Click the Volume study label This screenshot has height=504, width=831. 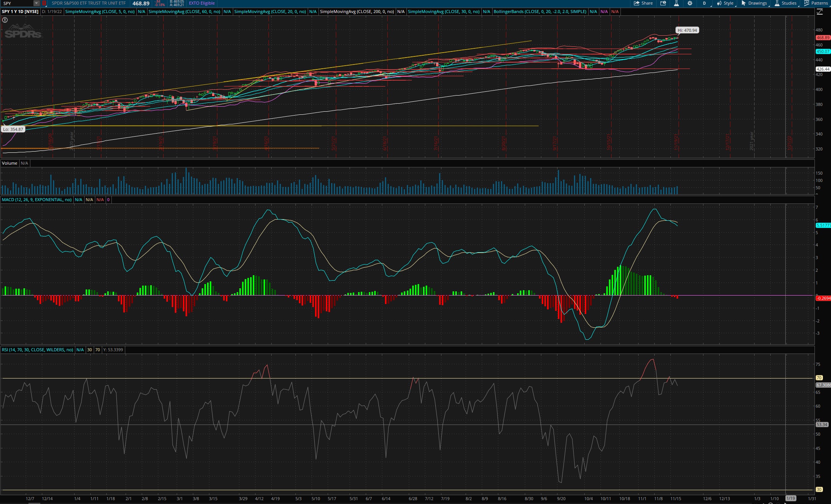tap(10, 163)
